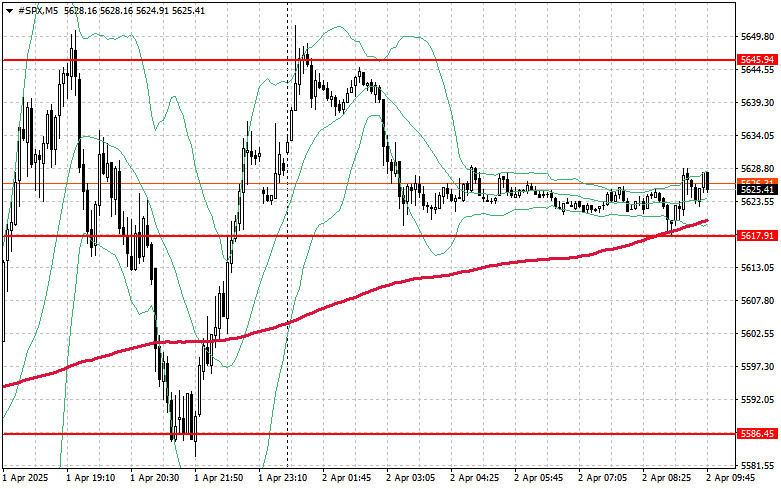Click the 5613.05 price axis label
781x489 pixels.
pos(757,267)
